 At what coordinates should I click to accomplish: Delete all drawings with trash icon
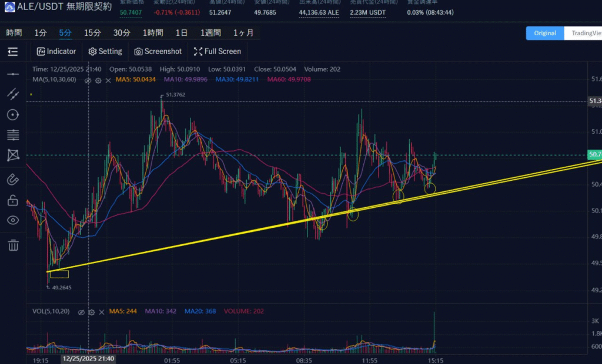[x=13, y=245]
